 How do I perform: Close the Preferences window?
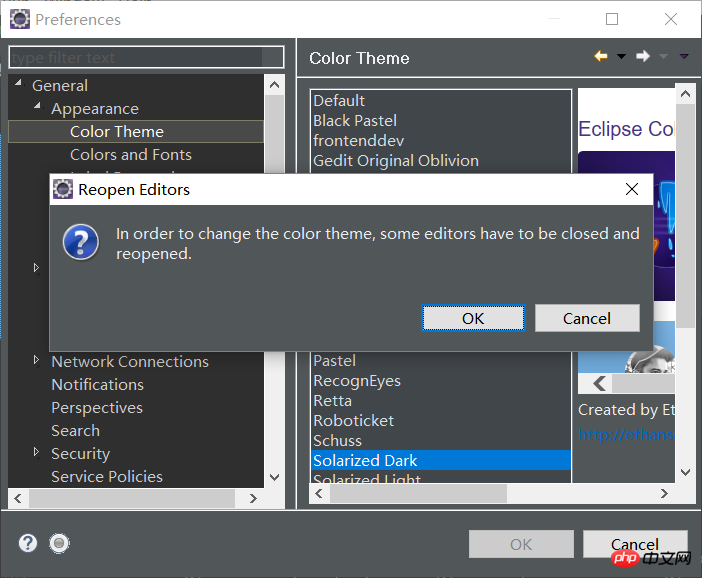(671, 19)
